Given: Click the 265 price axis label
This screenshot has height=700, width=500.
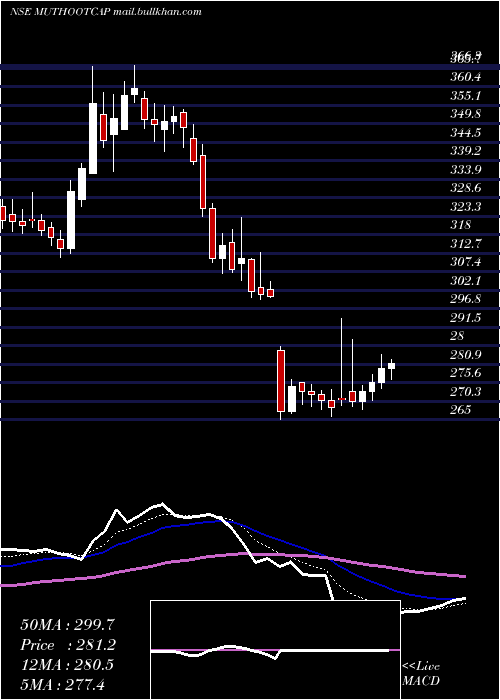Looking at the screenshot, I should [x=461, y=410].
